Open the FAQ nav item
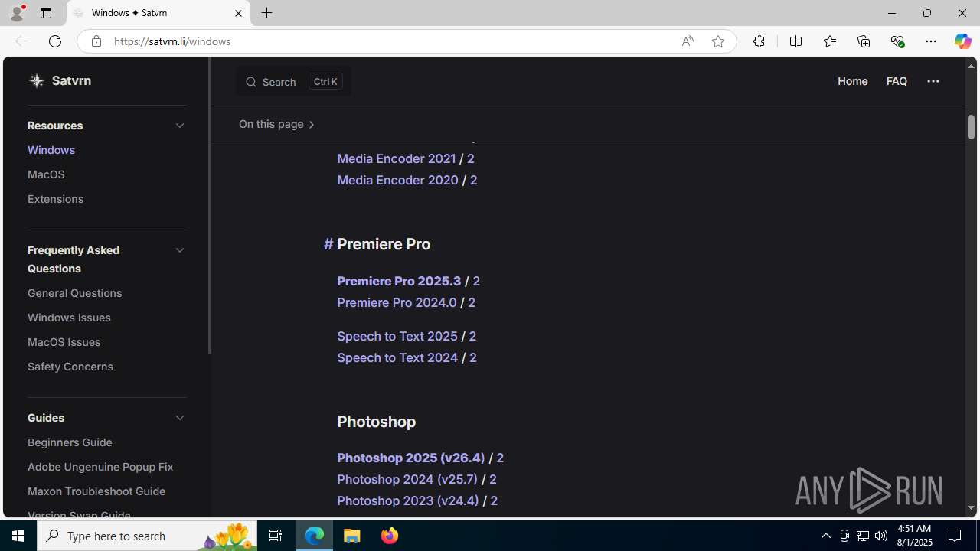Screen dimensions: 980x551 click(x=897, y=81)
